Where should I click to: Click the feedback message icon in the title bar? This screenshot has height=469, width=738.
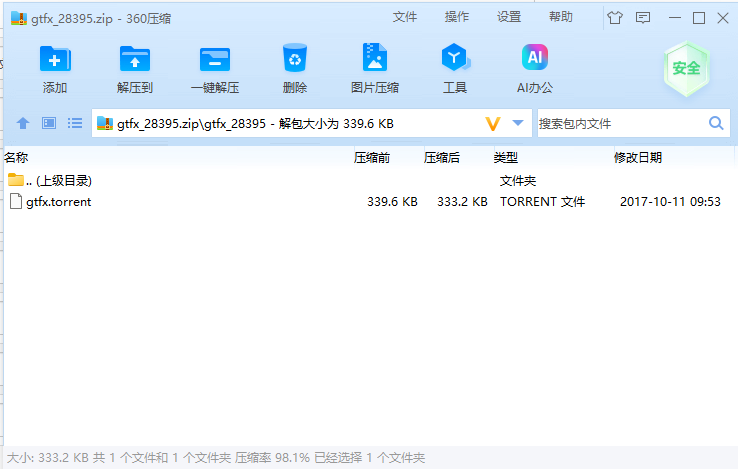642,18
